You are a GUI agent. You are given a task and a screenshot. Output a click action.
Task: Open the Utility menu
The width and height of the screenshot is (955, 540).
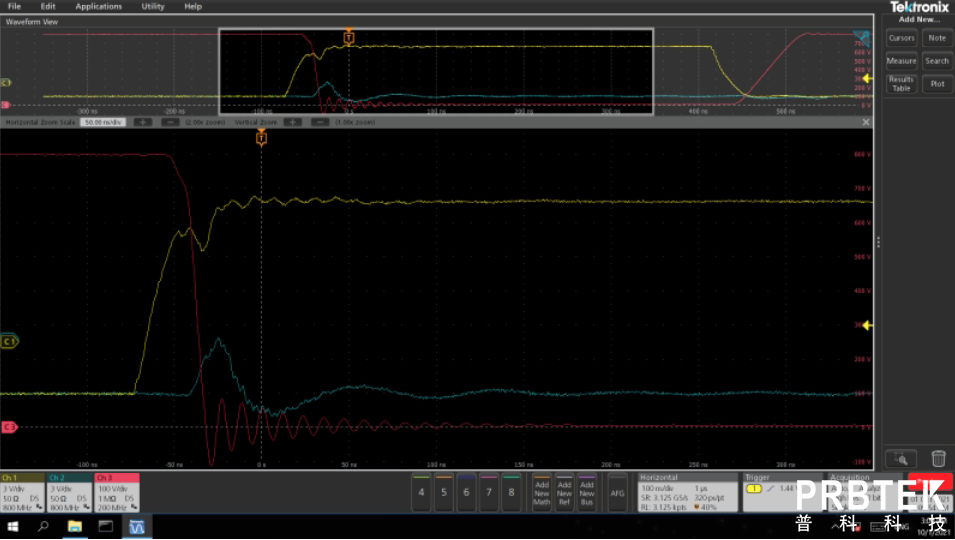tap(152, 6)
